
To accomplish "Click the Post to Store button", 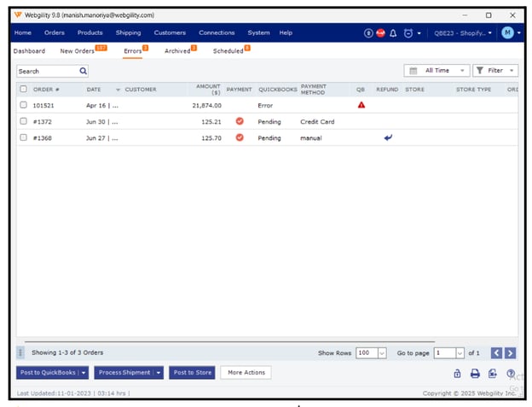I will point(192,372).
